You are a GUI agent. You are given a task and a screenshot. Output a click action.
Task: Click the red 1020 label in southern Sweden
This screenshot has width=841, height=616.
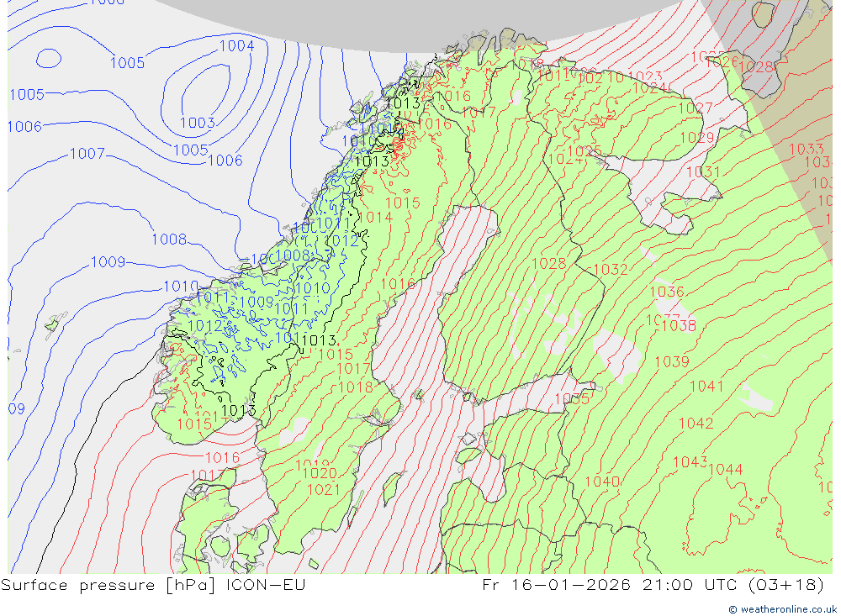click(x=320, y=473)
